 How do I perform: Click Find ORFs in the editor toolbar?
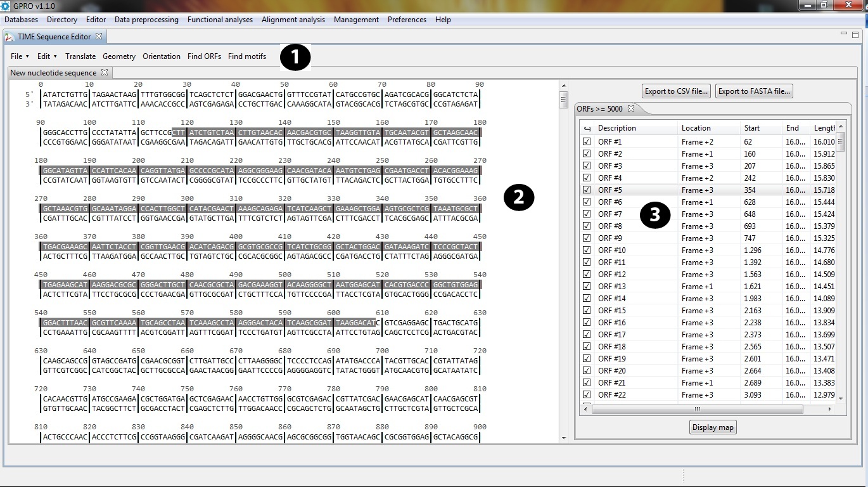(x=204, y=56)
